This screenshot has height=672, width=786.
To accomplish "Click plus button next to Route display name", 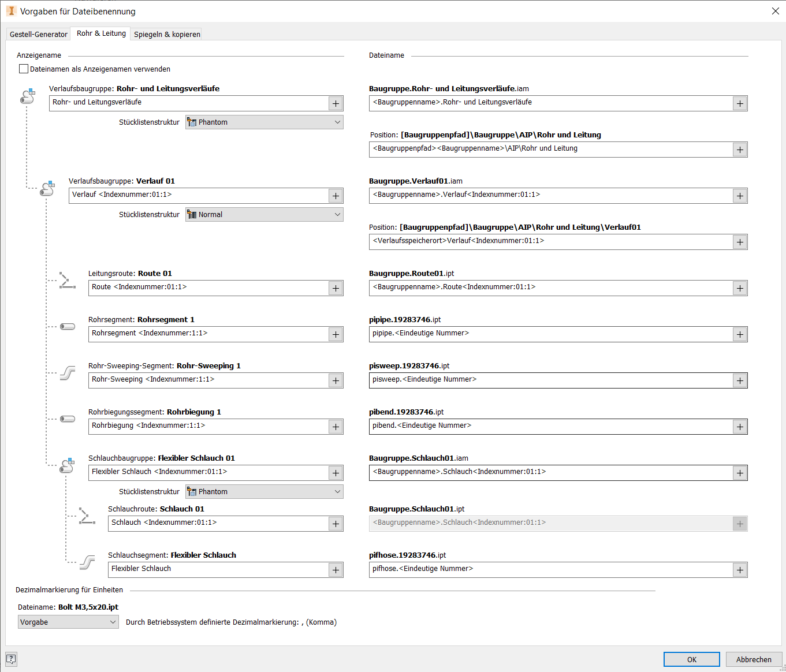I will click(336, 288).
